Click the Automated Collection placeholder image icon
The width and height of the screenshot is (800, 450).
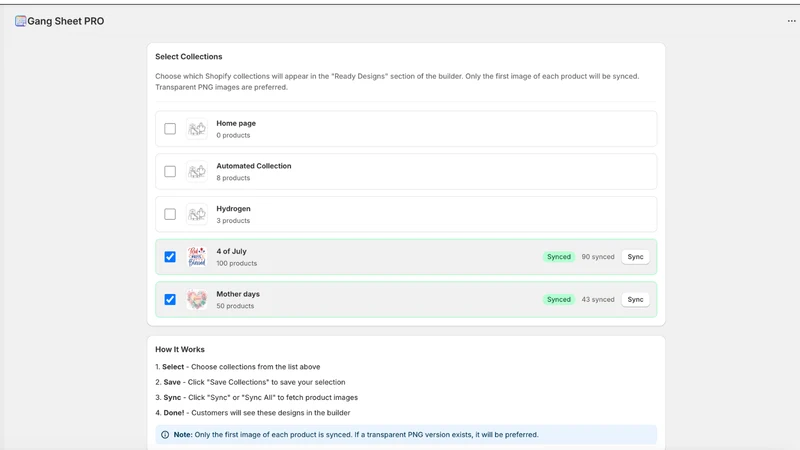click(x=196, y=171)
